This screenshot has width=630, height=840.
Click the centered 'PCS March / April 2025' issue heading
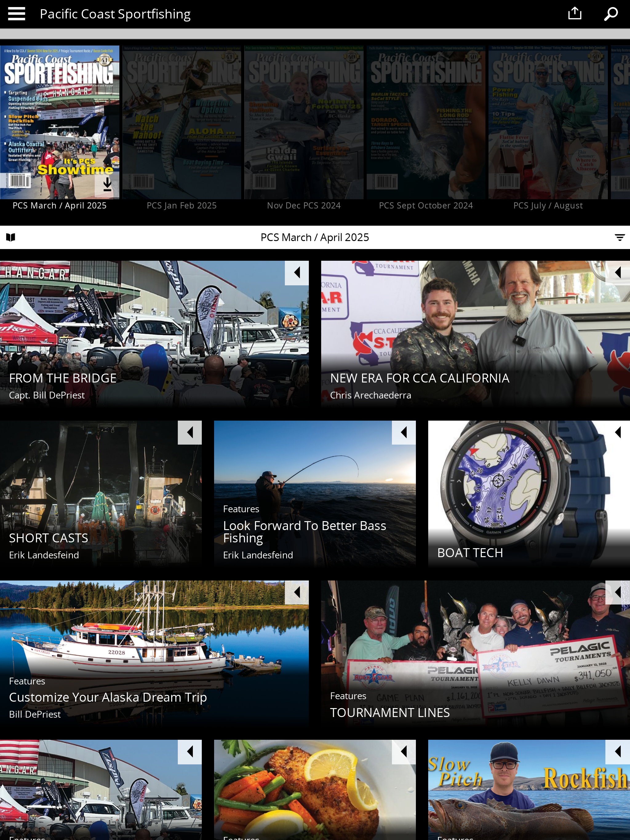(315, 238)
